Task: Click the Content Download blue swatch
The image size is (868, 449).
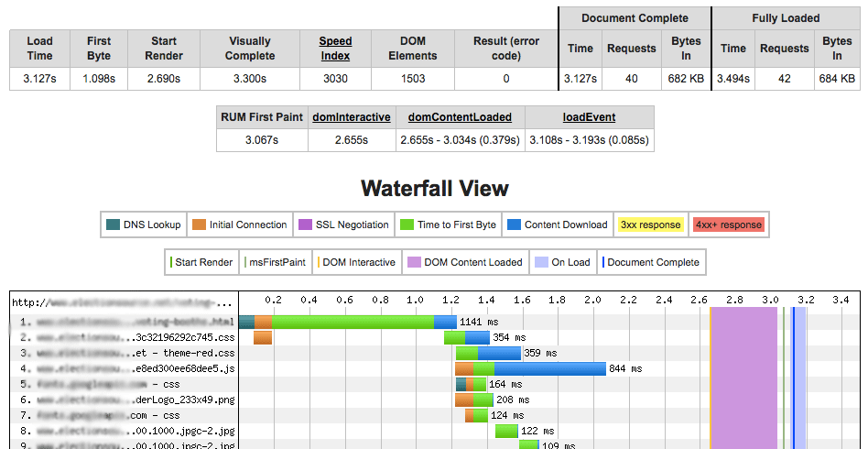Action: (x=515, y=224)
